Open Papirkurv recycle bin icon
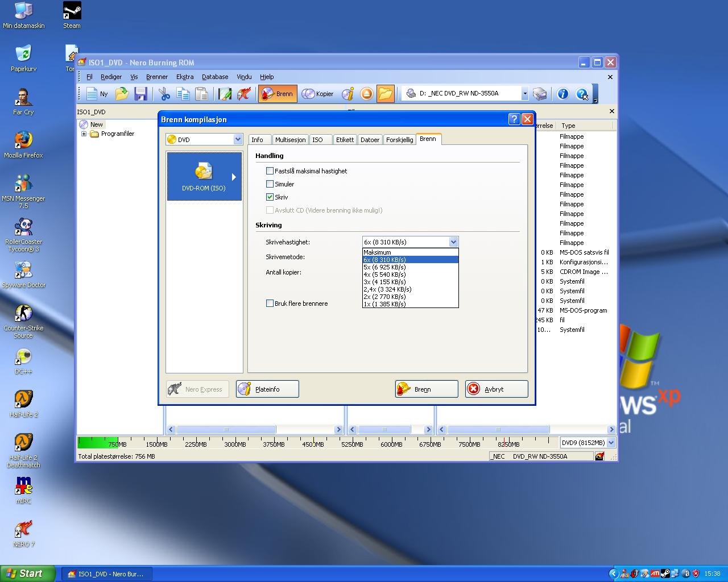 click(x=23, y=58)
